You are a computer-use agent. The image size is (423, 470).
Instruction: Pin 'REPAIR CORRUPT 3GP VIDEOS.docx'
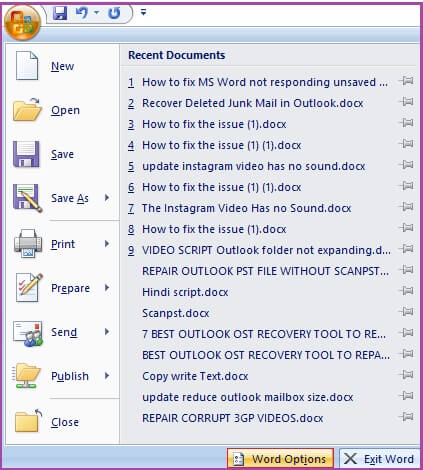point(406,417)
